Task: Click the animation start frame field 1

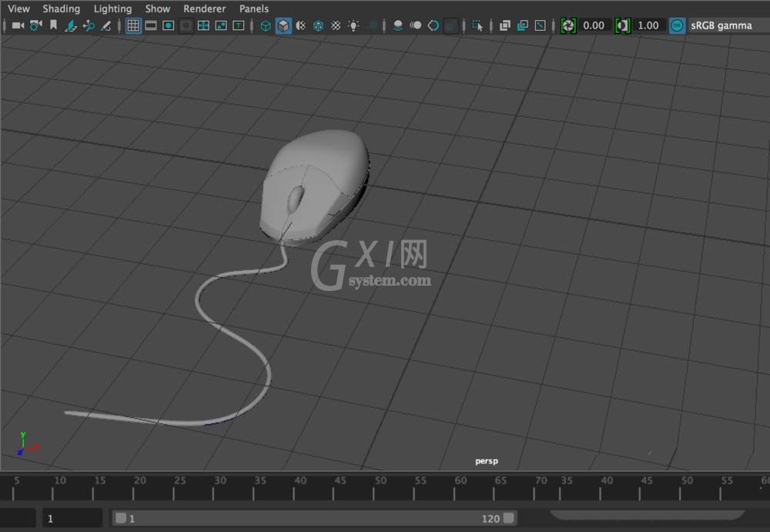Action: click(x=72, y=518)
